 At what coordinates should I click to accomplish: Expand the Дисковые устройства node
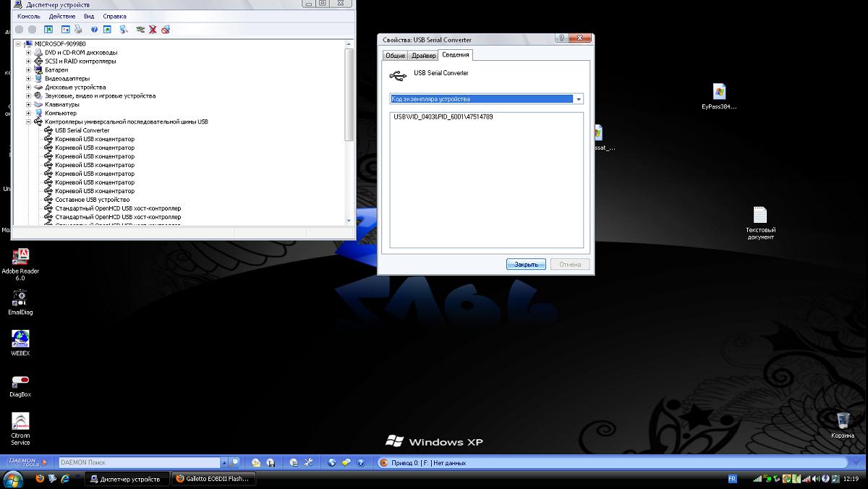coord(29,87)
